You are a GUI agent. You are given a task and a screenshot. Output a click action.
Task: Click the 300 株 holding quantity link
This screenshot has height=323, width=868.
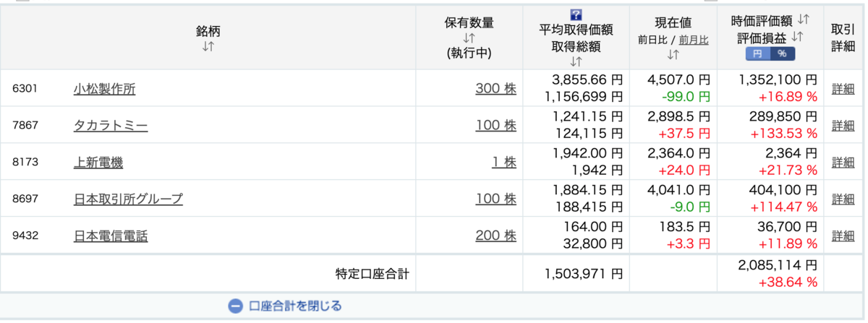click(x=495, y=89)
